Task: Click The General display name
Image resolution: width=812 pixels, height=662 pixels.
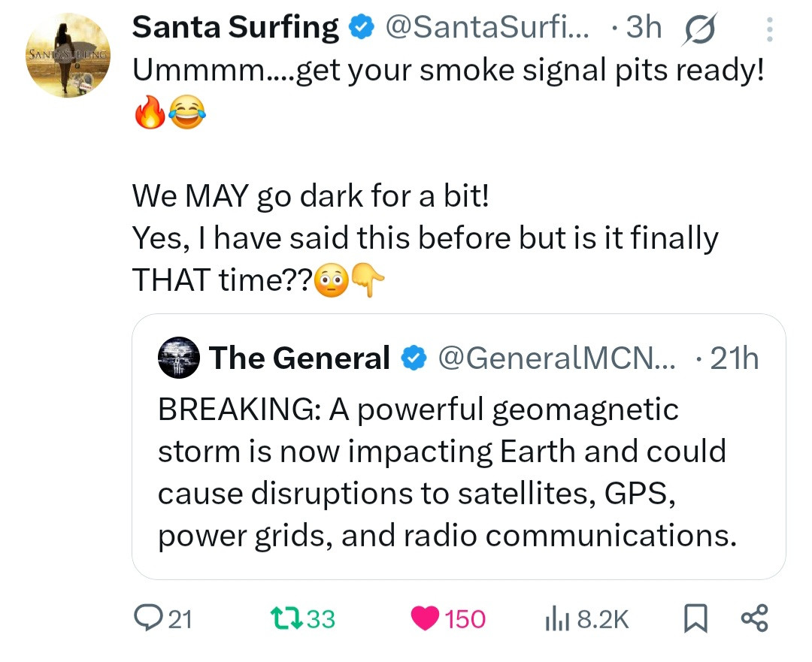Action: click(299, 358)
